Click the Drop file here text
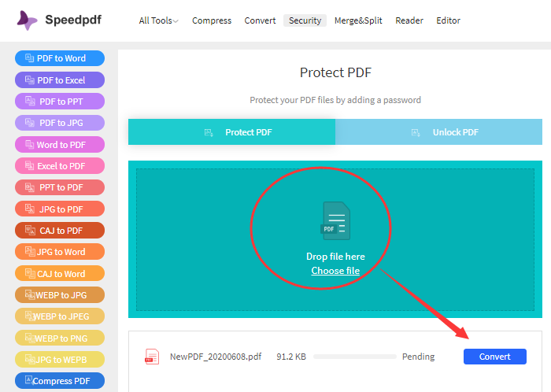Screen dimensions: 551x392 click(x=335, y=257)
